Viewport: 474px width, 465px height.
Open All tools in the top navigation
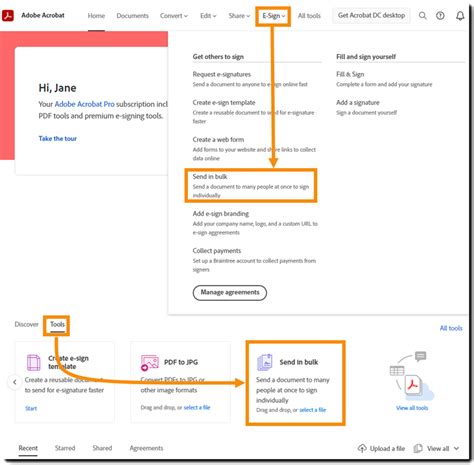[309, 16]
